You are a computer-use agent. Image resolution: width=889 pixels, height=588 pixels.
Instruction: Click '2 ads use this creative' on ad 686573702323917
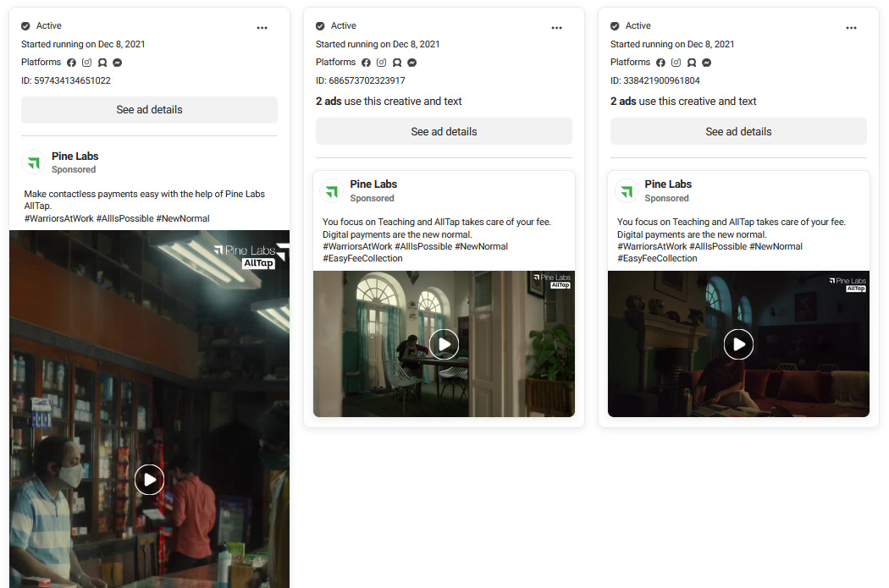pyautogui.click(x=389, y=102)
